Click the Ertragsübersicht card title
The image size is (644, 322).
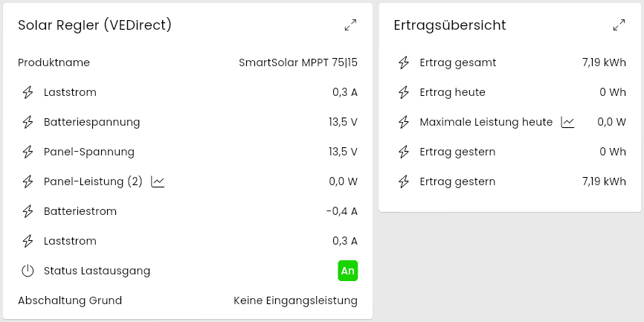[449, 25]
